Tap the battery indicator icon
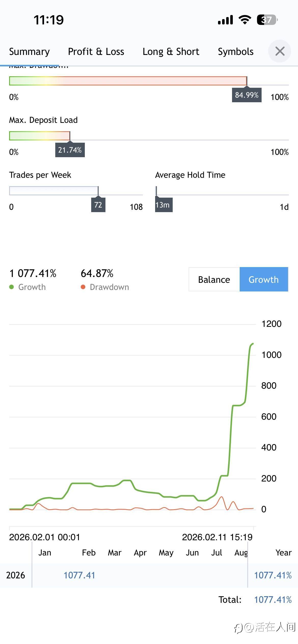The height and width of the screenshot is (644, 298). tap(267, 20)
